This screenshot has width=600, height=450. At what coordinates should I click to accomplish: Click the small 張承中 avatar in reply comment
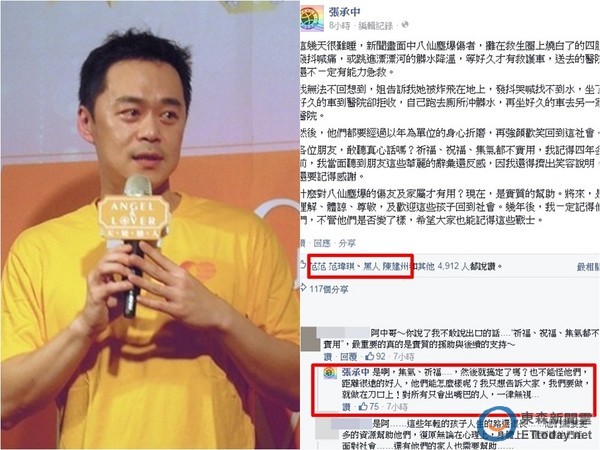click(x=329, y=373)
